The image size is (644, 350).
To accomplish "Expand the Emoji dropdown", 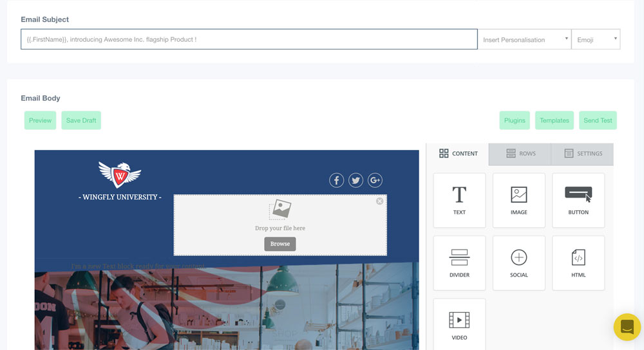I will click(596, 39).
